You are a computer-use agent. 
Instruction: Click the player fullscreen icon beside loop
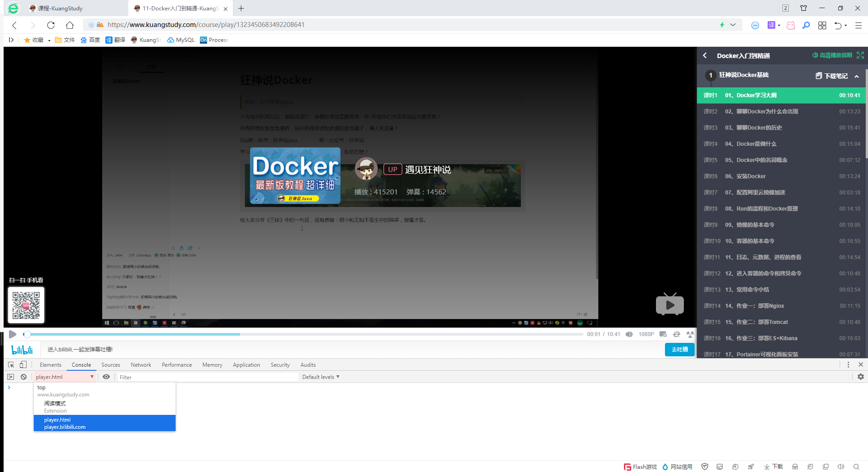tap(690, 334)
